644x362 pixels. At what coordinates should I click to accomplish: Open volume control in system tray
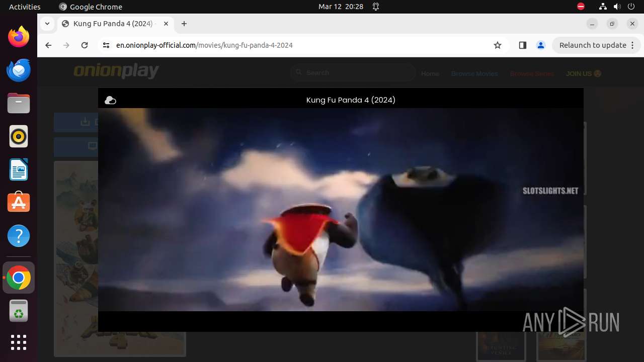[617, 7]
